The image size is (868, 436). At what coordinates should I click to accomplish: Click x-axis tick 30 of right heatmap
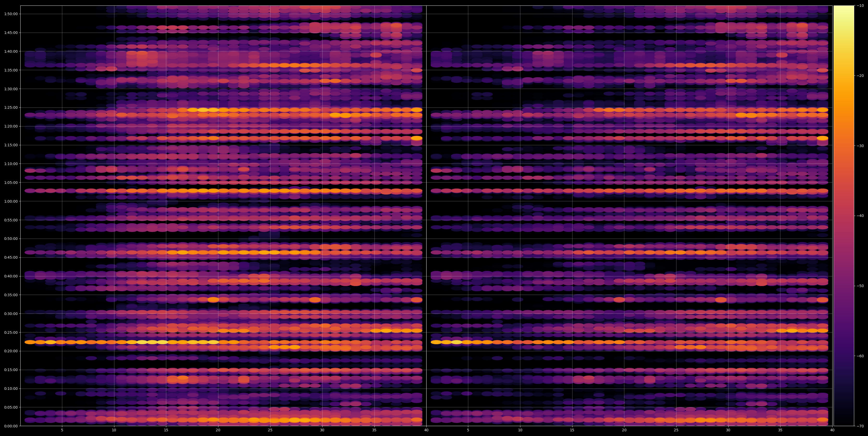(728, 430)
